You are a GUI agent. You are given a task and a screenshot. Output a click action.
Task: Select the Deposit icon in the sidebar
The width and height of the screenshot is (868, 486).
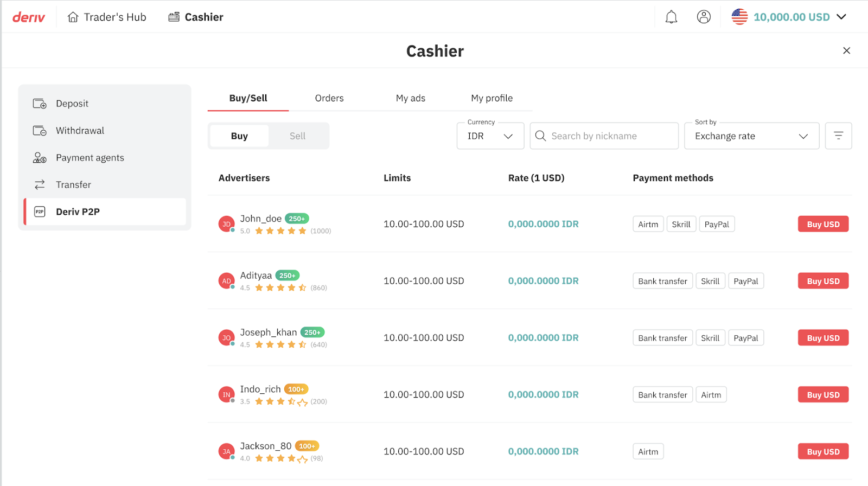pyautogui.click(x=39, y=103)
